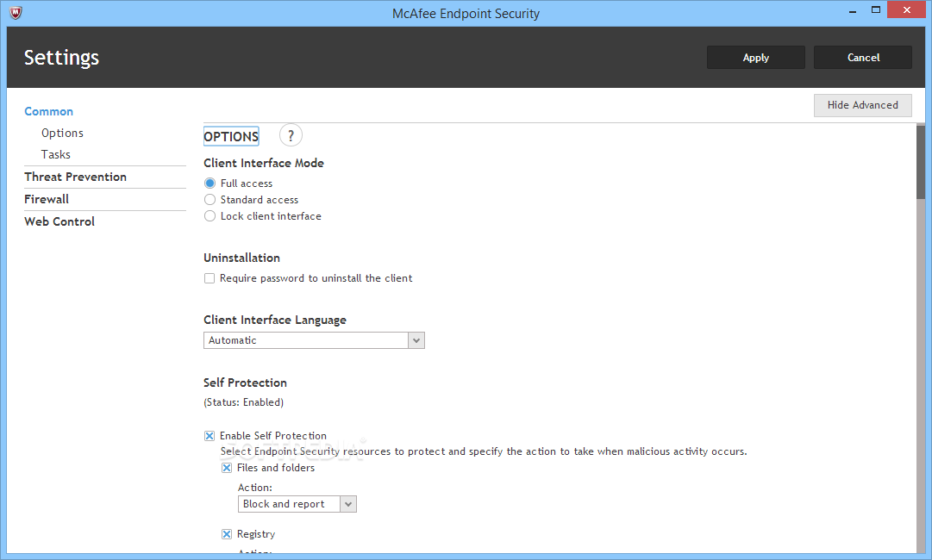Viewport: 932px width, 560px height.
Task: Click the McAfee shield logo in title bar
Action: pos(16,12)
